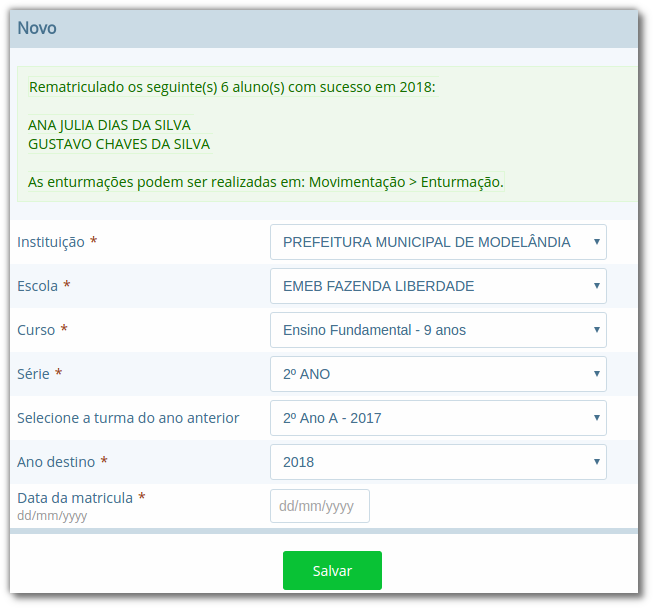Focus the Data da matricula date field
654x609 pixels.
[x=320, y=506]
